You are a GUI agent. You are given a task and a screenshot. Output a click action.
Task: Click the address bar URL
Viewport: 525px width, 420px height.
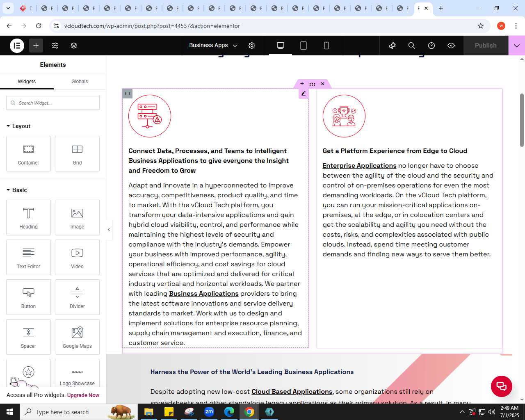152,26
